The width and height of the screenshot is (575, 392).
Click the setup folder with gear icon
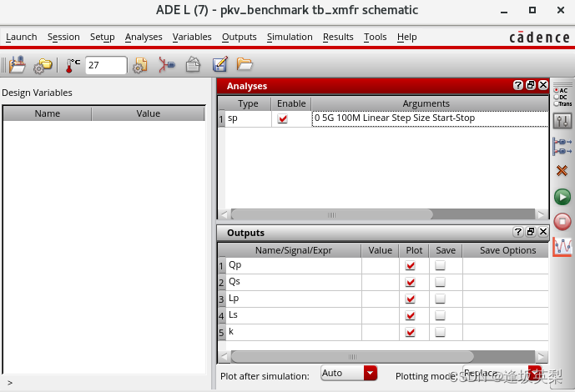point(43,67)
